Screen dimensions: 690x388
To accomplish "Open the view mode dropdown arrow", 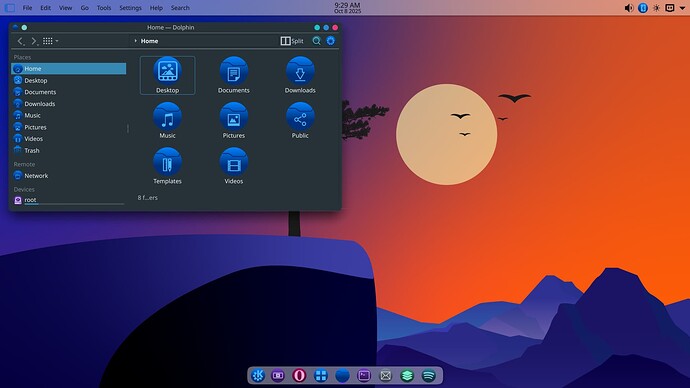I will point(57,41).
